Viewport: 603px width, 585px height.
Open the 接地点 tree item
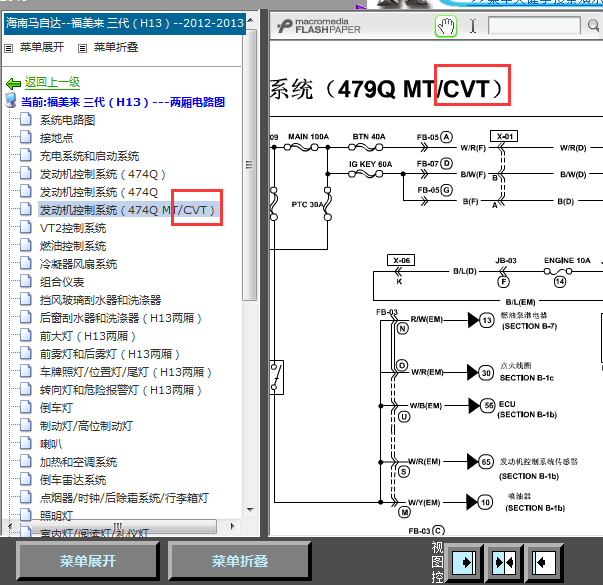point(56,138)
